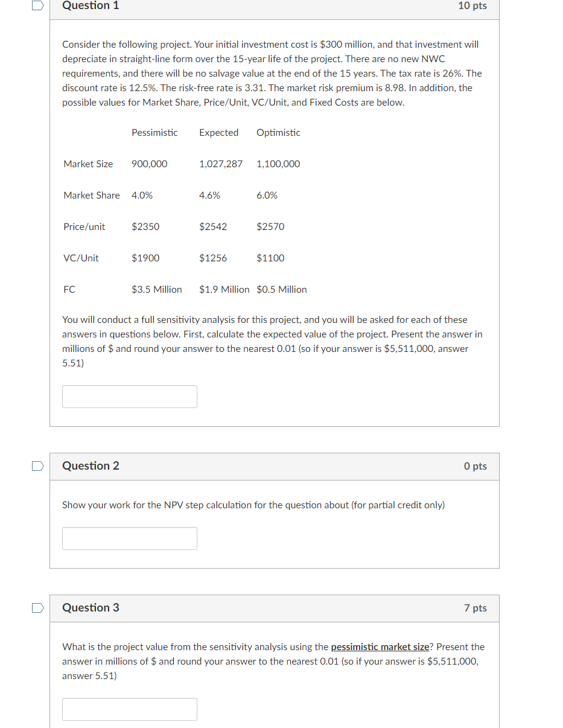563x728 pixels.
Task: Click the Question 2 header bar
Action: (275, 466)
